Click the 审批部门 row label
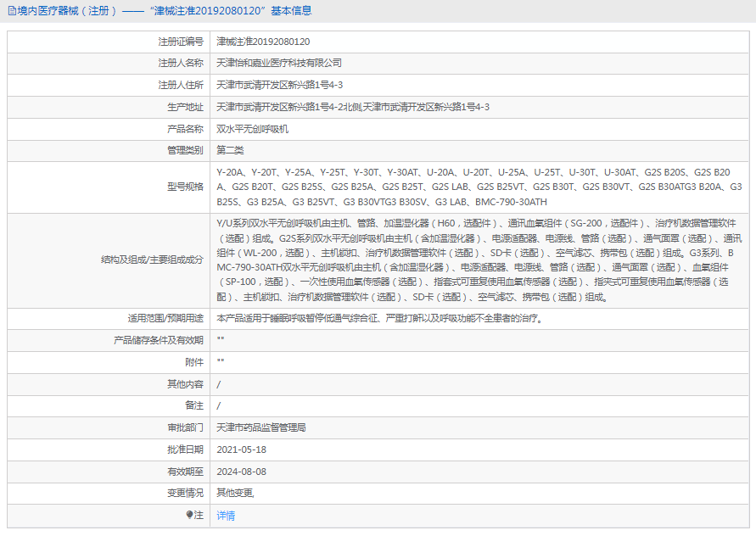This screenshot has width=756, height=536. tap(185, 427)
